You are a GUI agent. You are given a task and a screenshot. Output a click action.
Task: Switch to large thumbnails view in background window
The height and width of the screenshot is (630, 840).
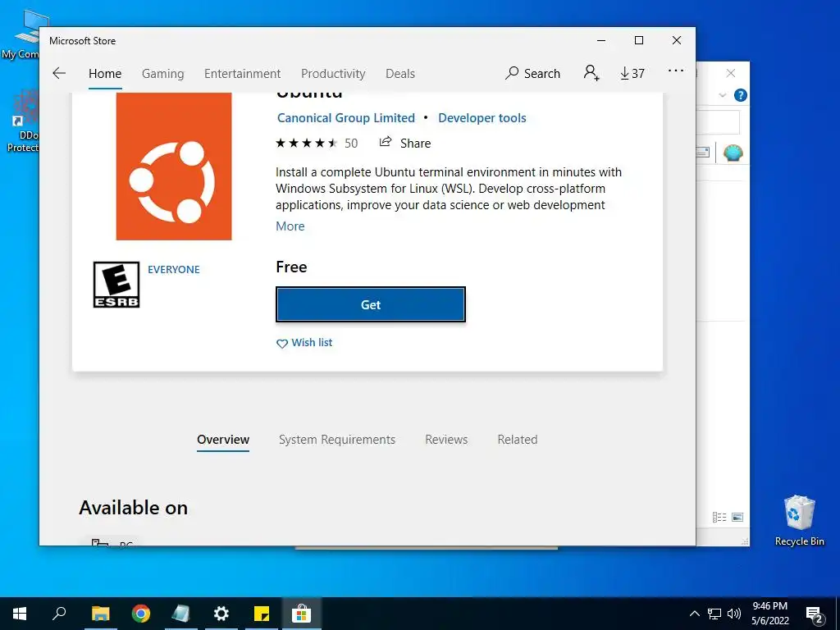(737, 517)
